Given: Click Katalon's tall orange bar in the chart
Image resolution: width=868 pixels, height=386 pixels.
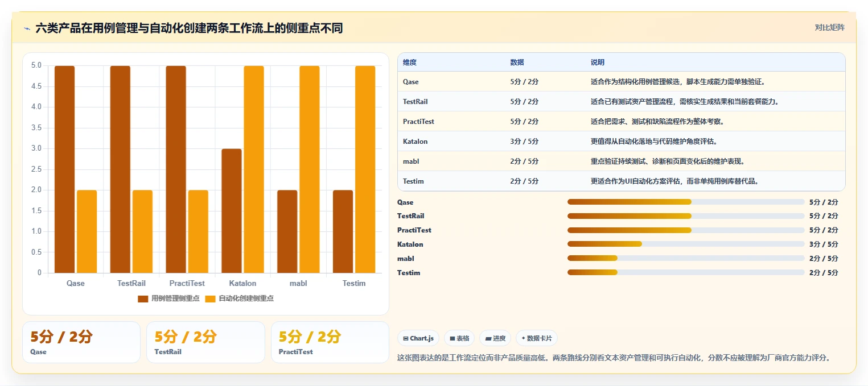Looking at the screenshot, I should pos(254,169).
